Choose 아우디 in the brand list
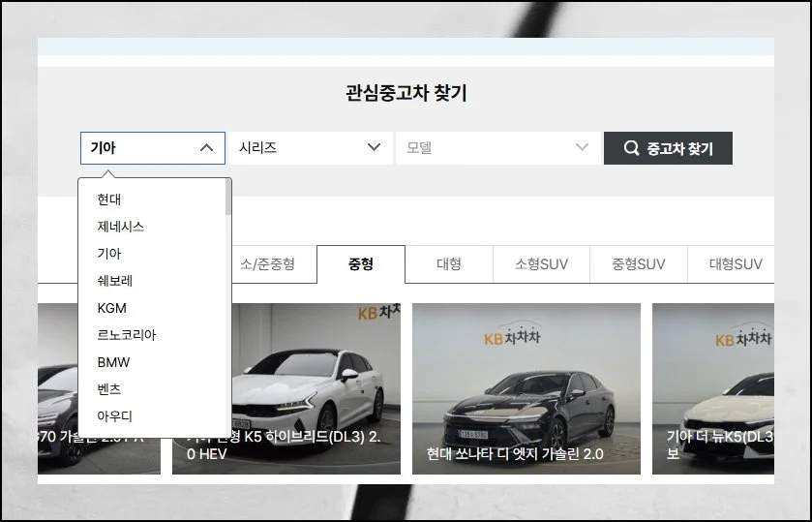The height and width of the screenshot is (522, 812). [115, 416]
